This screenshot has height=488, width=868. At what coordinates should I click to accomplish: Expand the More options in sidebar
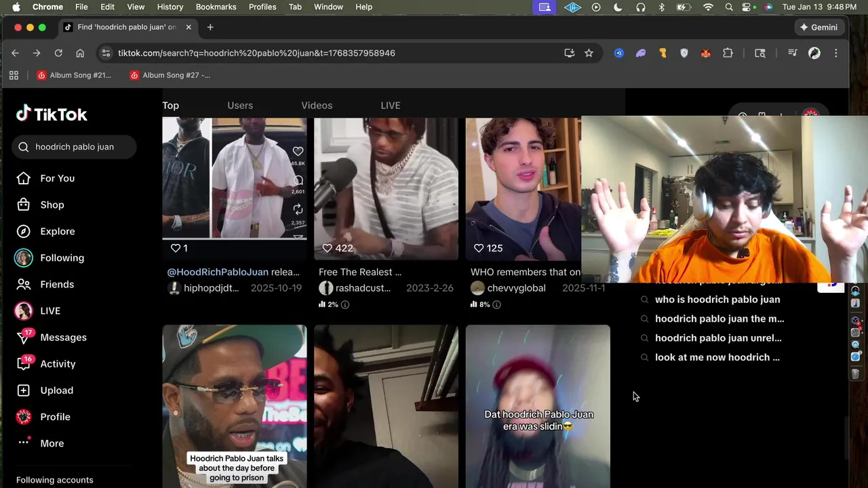(x=40, y=443)
